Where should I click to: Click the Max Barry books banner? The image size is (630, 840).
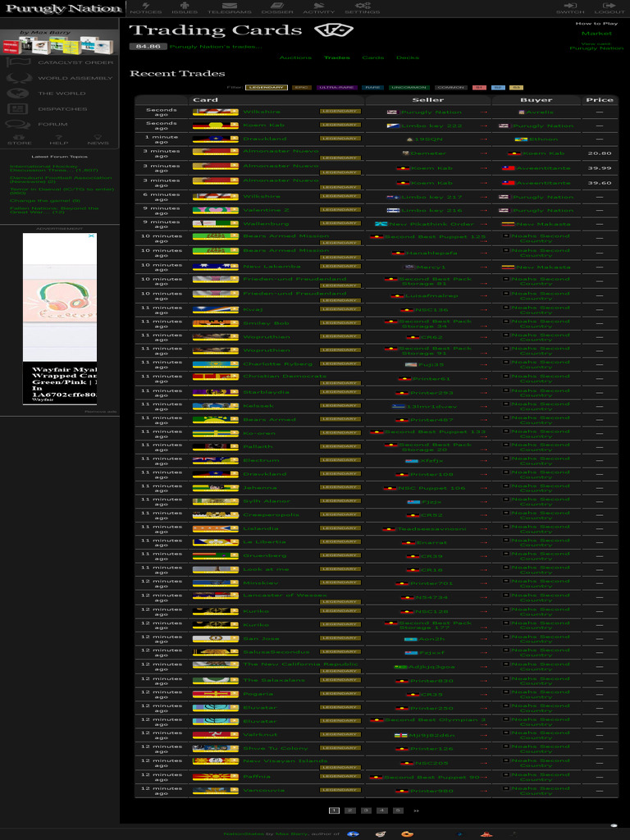(x=59, y=42)
